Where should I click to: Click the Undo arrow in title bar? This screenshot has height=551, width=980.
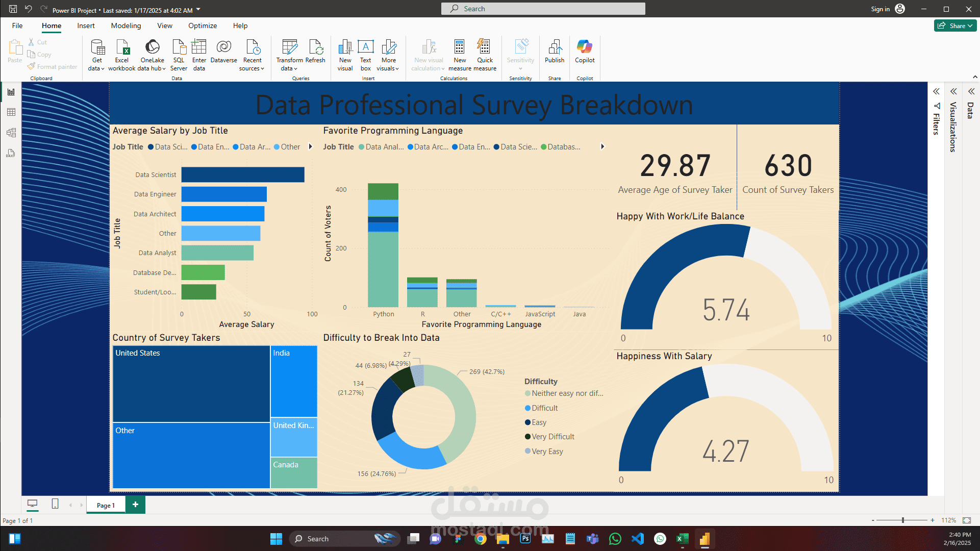coord(29,9)
